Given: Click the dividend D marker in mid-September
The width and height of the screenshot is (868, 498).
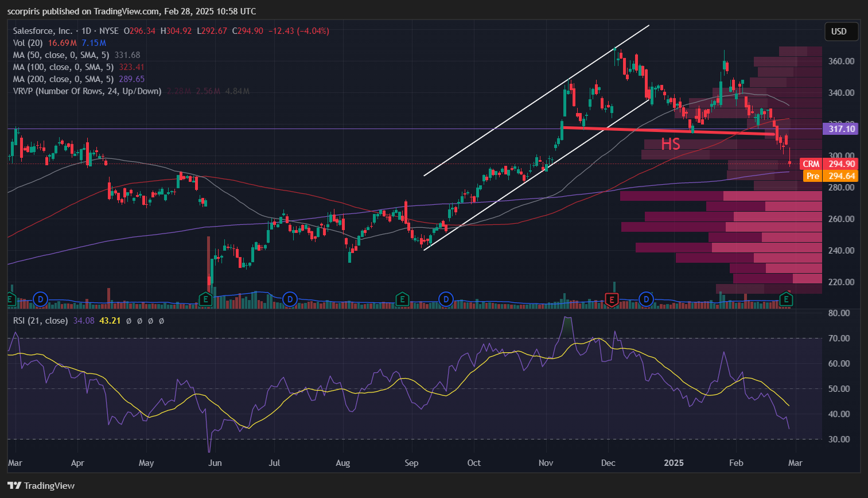Looking at the screenshot, I should [x=446, y=299].
